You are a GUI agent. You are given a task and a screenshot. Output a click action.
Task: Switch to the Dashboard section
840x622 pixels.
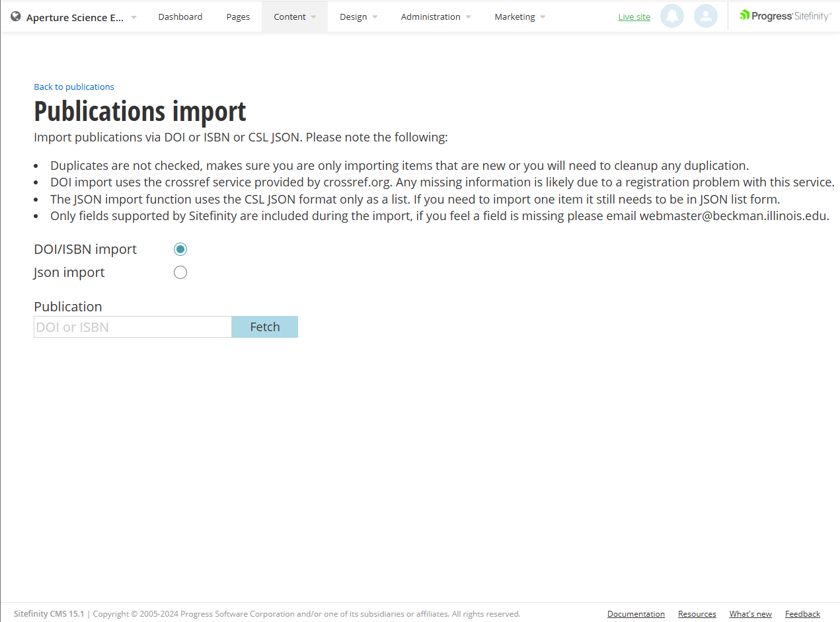pyautogui.click(x=180, y=17)
